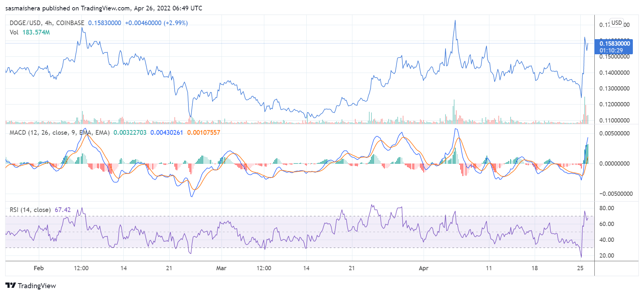The image size is (644, 295).
Task: Click the 18 date label on time axis
Action: tap(535, 268)
